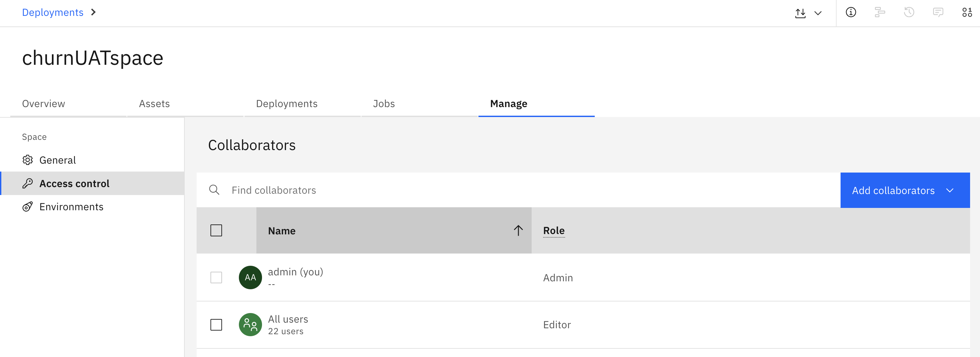
Task: Open the apps grid icon at top right
Action: pos(967,13)
